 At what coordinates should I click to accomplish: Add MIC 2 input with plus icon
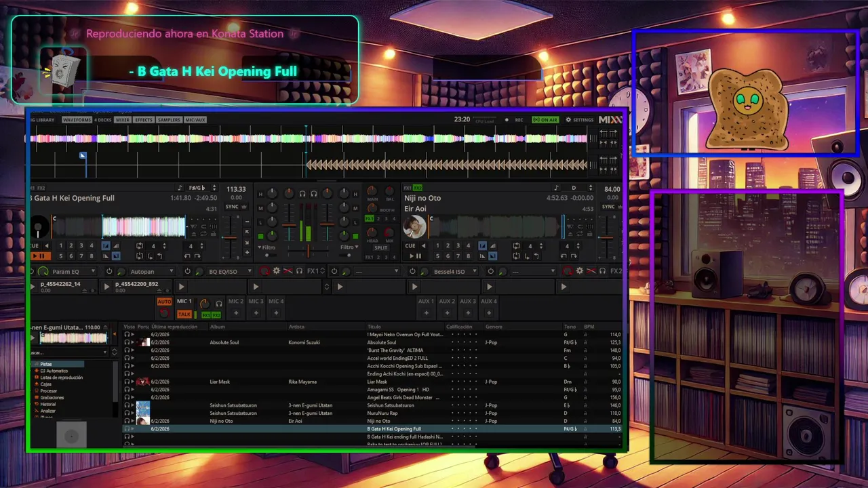click(236, 313)
